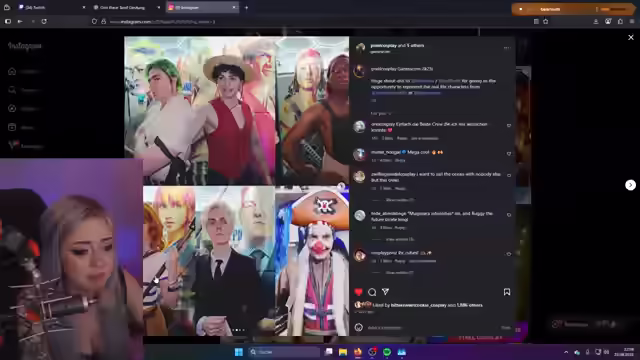640x360 pixels.
Task: Like the 'Mega cool' comment
Action: (x=509, y=154)
